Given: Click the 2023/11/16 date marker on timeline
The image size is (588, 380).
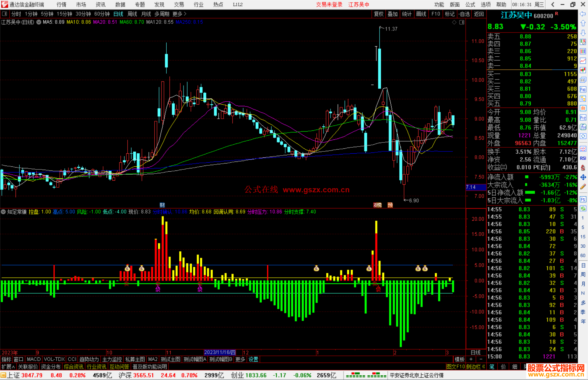Looking at the screenshot, I should 220,352.
